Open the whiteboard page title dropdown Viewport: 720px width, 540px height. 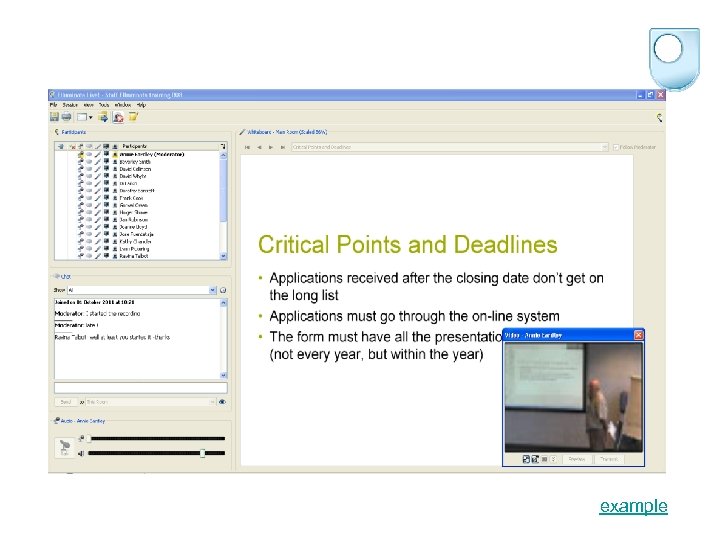point(604,147)
